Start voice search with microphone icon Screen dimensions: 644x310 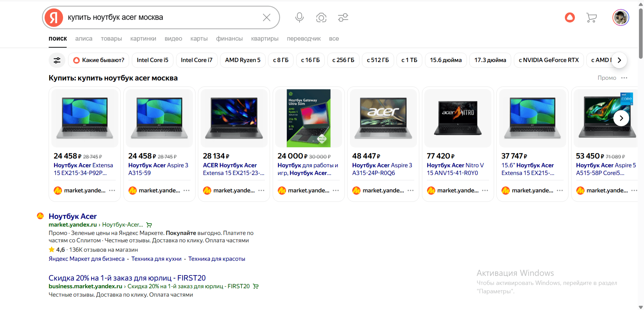pos(300,17)
